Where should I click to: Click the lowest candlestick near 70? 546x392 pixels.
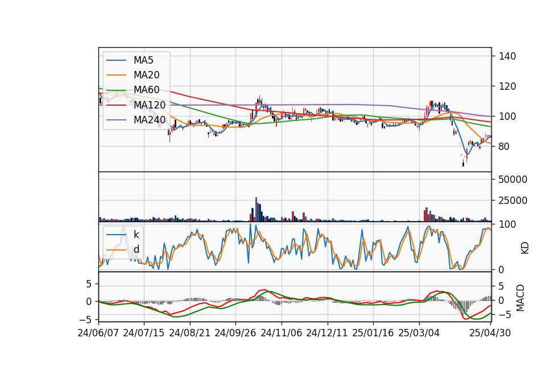(463, 163)
